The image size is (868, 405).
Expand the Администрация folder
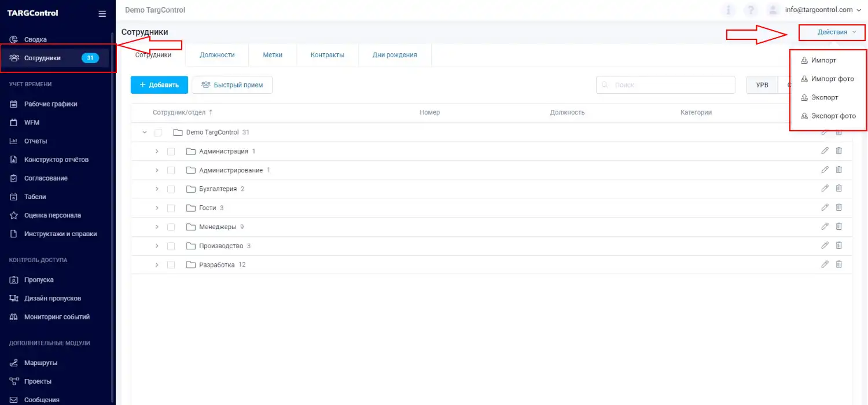coord(157,152)
